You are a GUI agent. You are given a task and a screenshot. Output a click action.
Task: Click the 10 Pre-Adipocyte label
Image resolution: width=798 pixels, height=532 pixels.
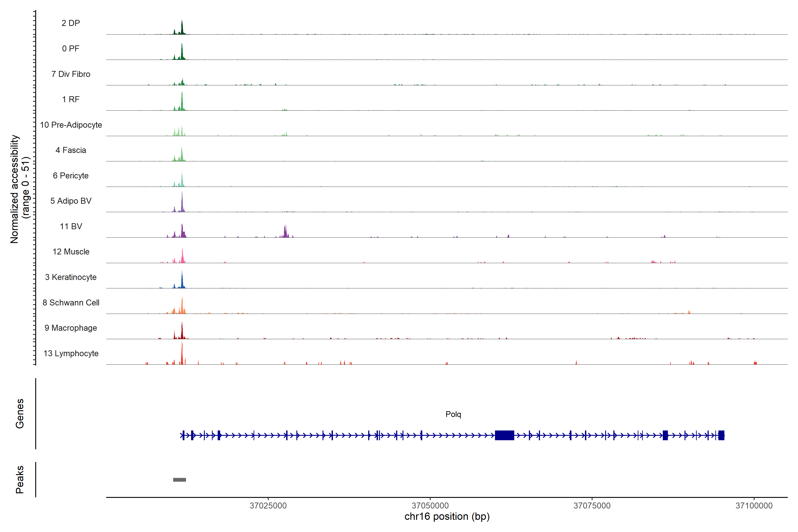(71, 125)
